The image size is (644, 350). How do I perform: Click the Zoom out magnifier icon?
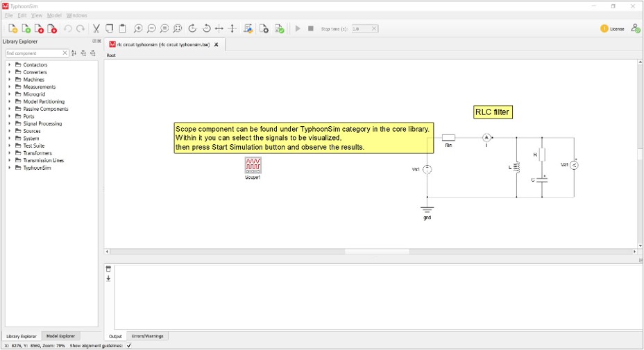[151, 28]
